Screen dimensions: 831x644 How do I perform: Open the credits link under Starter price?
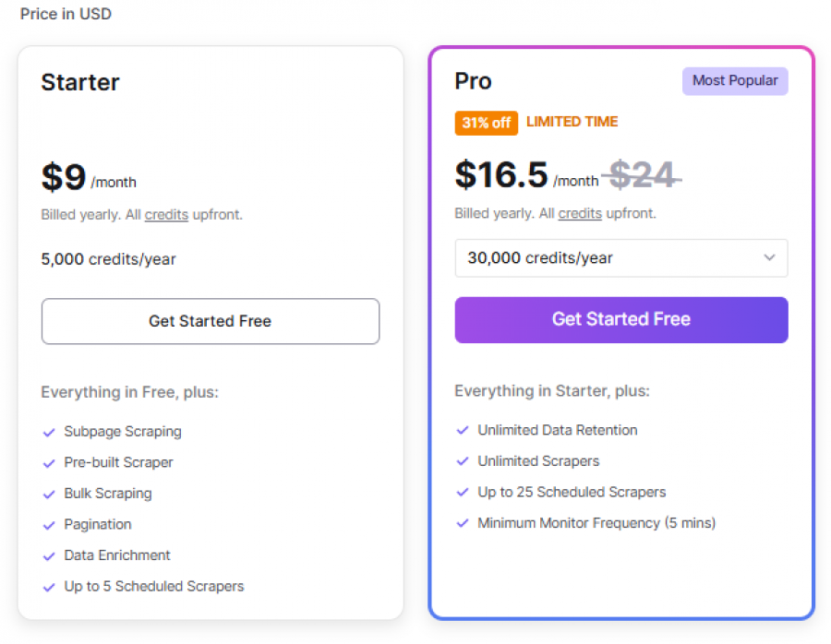coord(166,214)
